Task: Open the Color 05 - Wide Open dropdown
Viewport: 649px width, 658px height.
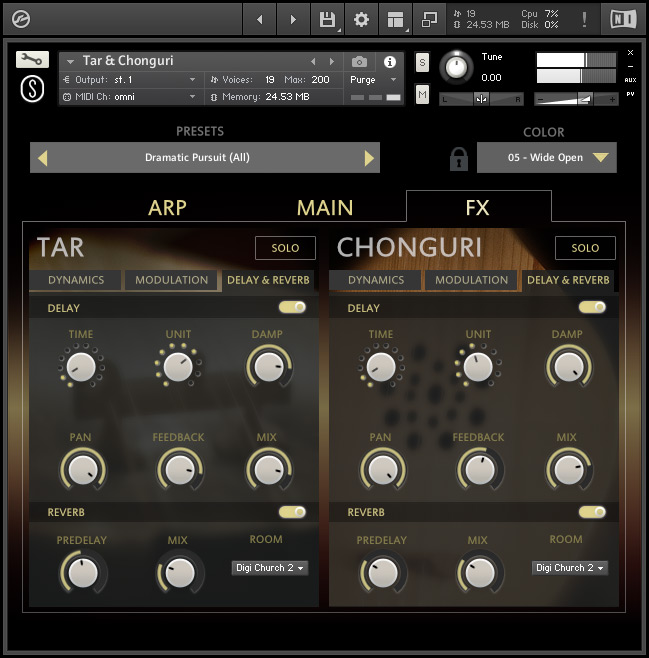Action: [x=547, y=158]
